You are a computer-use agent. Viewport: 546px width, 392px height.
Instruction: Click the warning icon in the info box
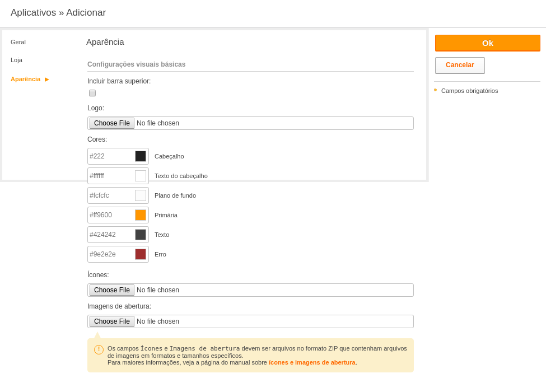(x=99, y=349)
